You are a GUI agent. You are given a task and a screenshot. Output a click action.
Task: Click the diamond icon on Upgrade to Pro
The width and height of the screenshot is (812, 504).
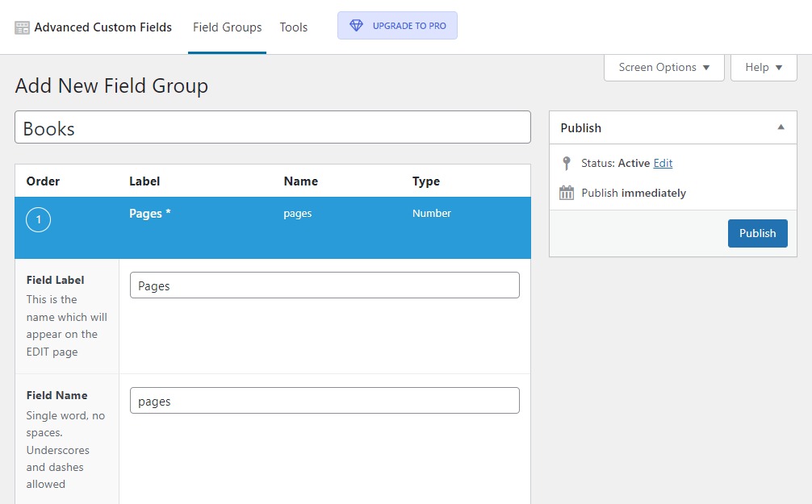(356, 25)
